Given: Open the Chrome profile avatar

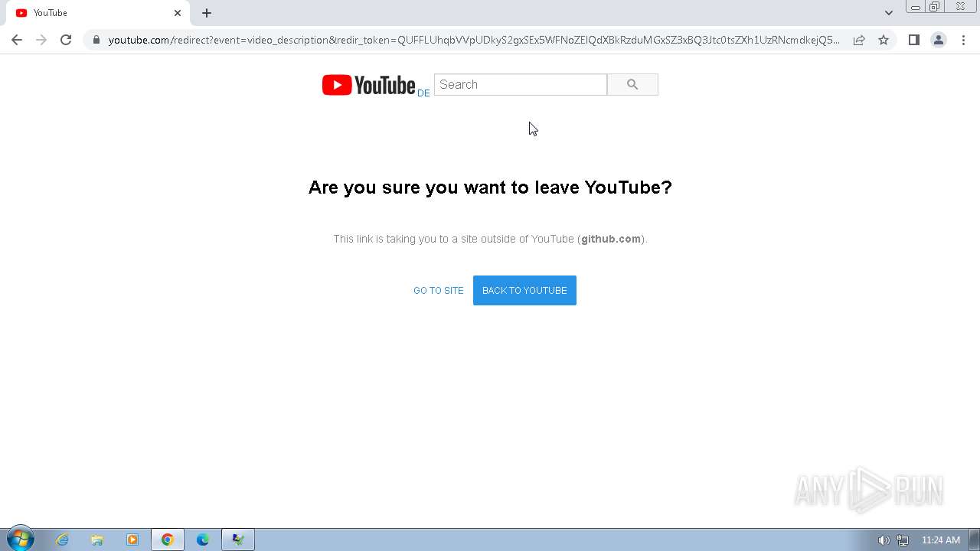Looking at the screenshot, I should pyautogui.click(x=939, y=40).
